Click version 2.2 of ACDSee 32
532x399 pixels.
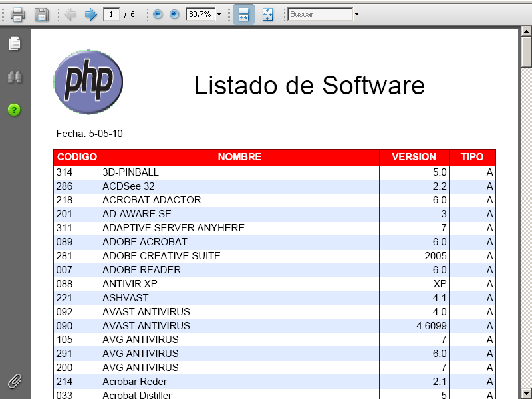coord(440,186)
